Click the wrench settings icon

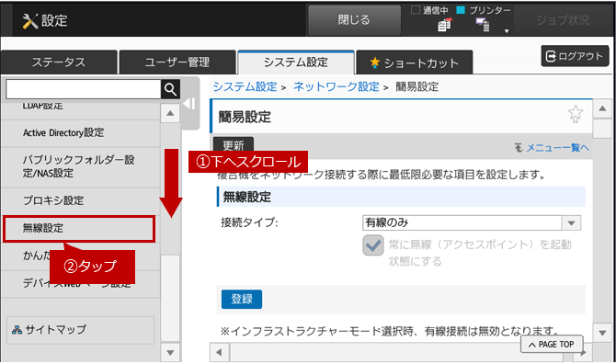pyautogui.click(x=29, y=21)
